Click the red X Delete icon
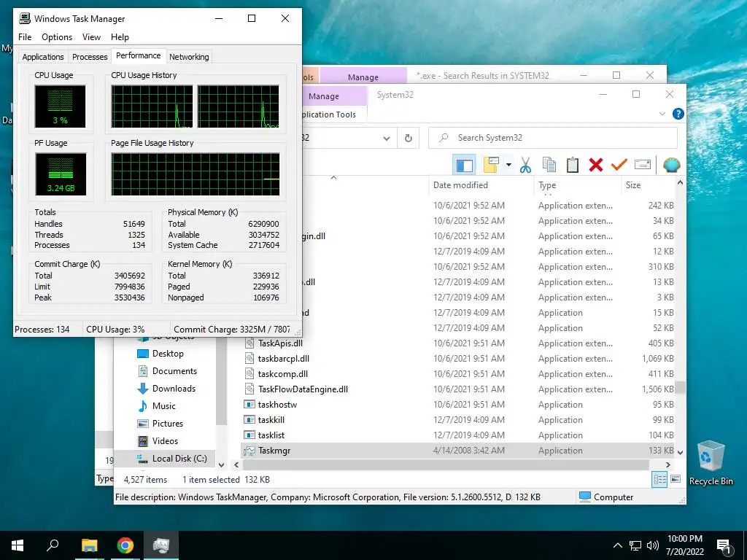Screen dimensions: 747x560 (595, 165)
